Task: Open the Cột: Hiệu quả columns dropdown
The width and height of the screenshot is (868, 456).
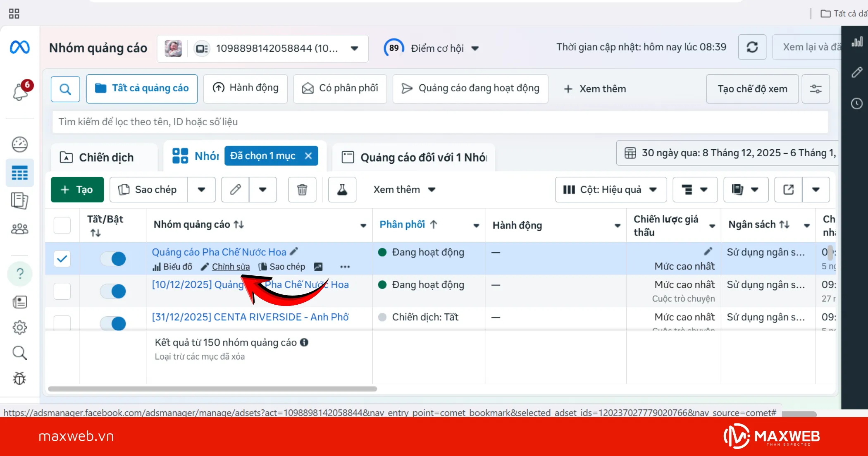Action: pyautogui.click(x=610, y=189)
